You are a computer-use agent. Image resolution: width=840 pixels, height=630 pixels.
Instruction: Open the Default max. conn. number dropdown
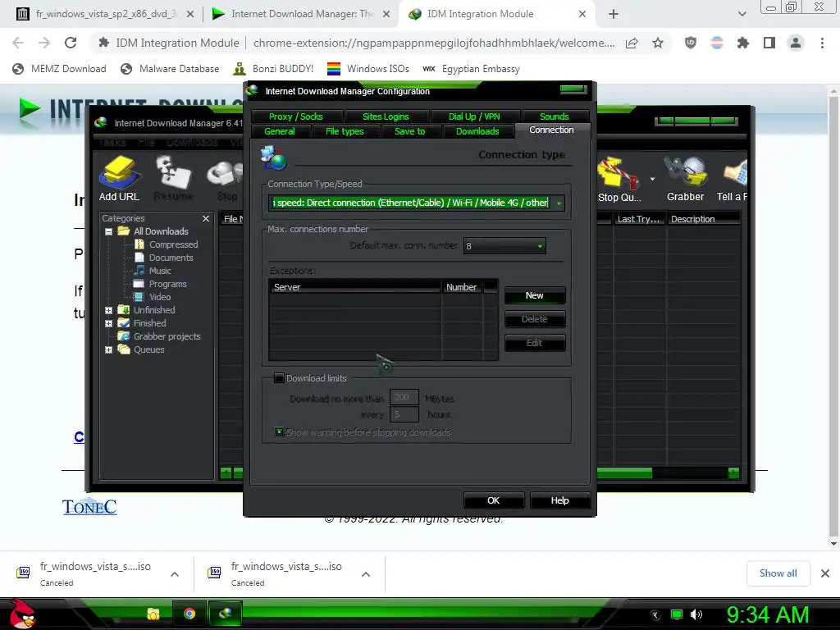tap(540, 246)
